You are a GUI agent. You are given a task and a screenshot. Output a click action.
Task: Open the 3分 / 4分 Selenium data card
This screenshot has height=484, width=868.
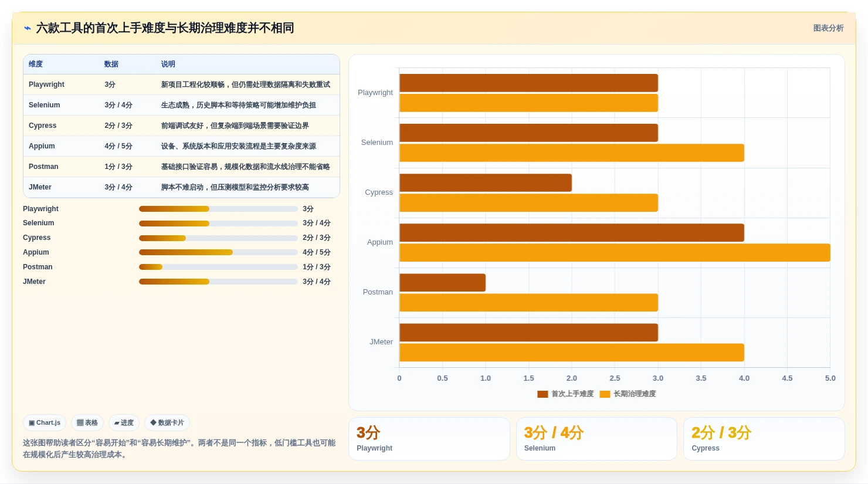pos(596,439)
